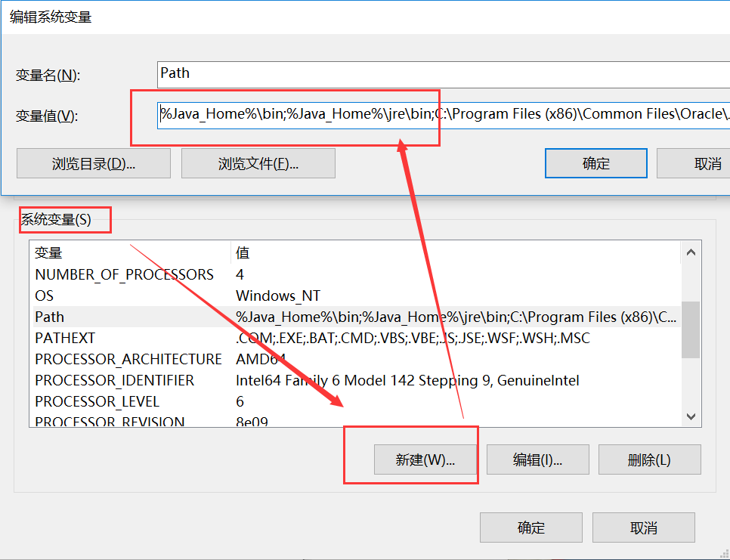730x560 pixels.
Task: Click the AMD64 value cell
Action: (261, 359)
